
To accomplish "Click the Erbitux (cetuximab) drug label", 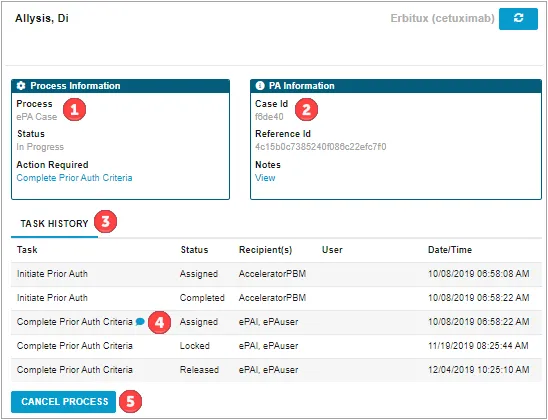I will point(442,18).
